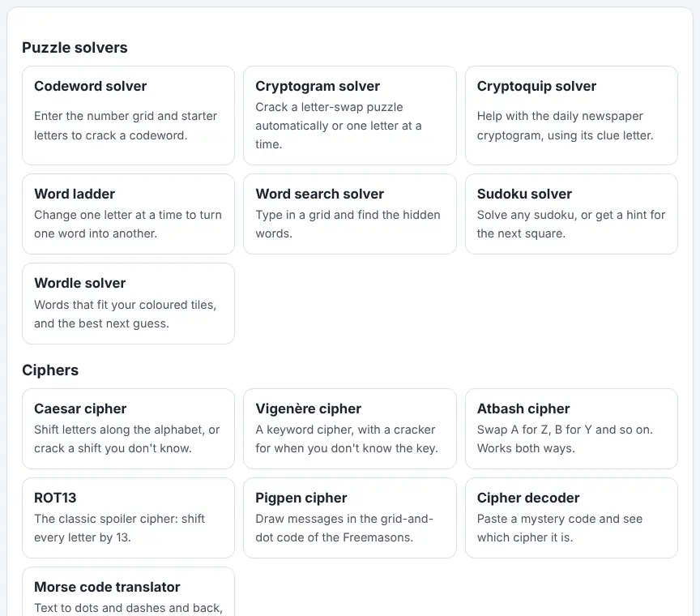This screenshot has width=700, height=616.
Task: Click 'A keyword cipher, with a cracker' text
Action: pyautogui.click(x=345, y=430)
